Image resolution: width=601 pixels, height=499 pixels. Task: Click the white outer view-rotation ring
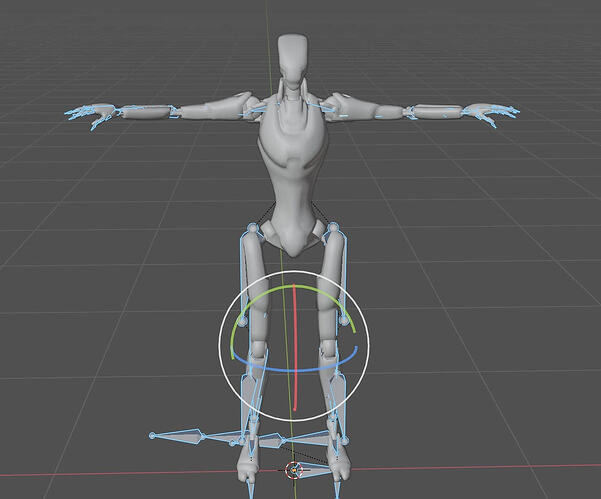tap(222, 345)
